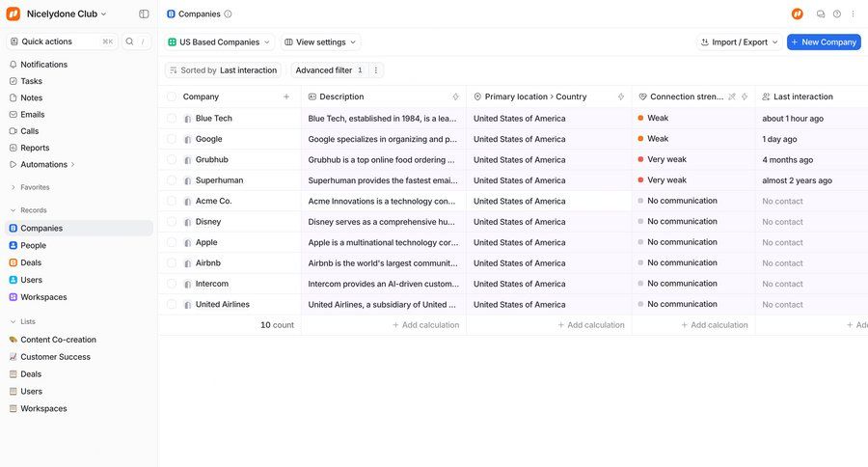Open the US Based Companies view dropdown
868x467 pixels.
pos(219,42)
